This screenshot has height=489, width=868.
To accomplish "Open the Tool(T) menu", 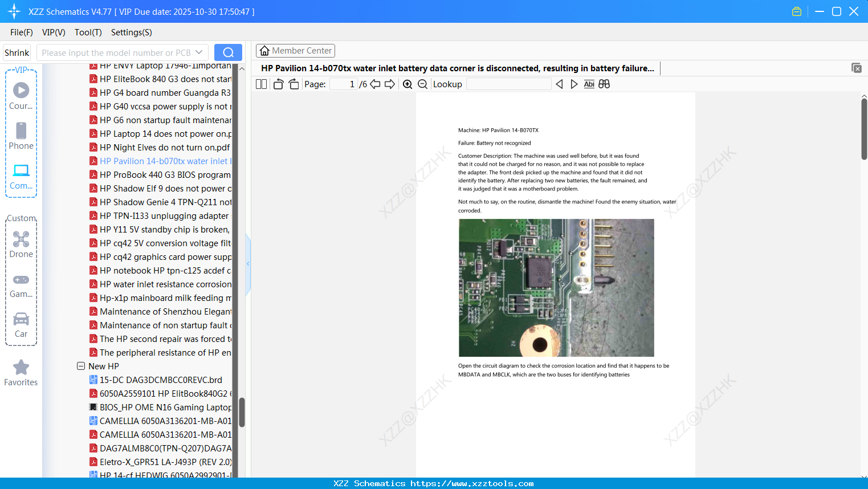I will 88,32.
